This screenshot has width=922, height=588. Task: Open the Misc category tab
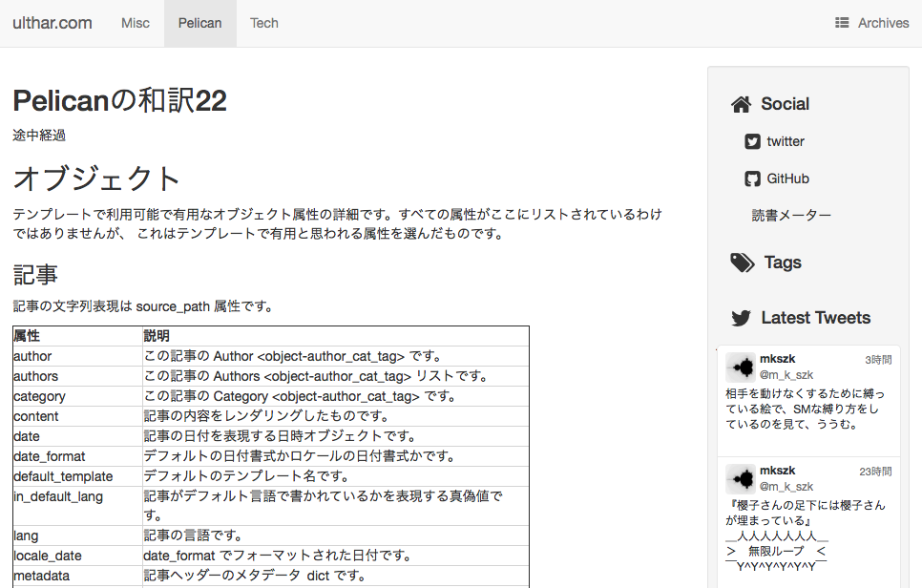pyautogui.click(x=136, y=23)
